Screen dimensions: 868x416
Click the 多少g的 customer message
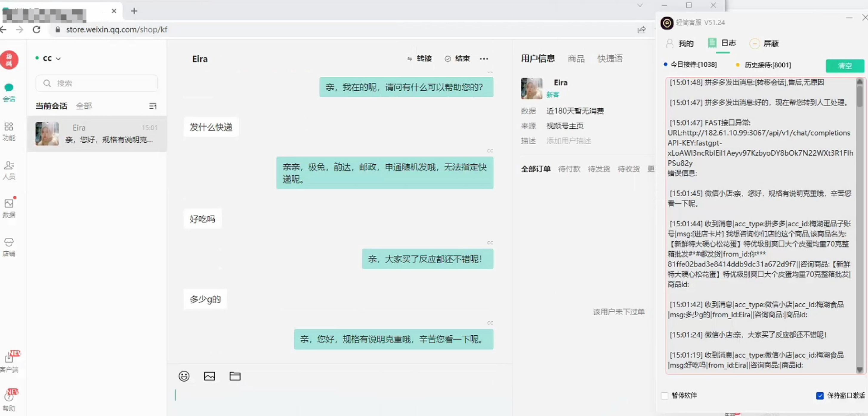point(205,299)
